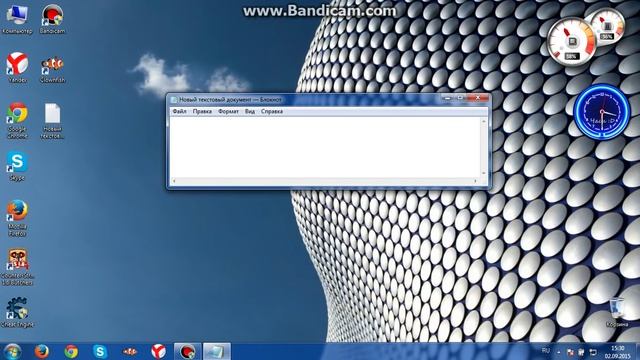Click the power tray icon
640x360 pixels.
[x=581, y=352]
